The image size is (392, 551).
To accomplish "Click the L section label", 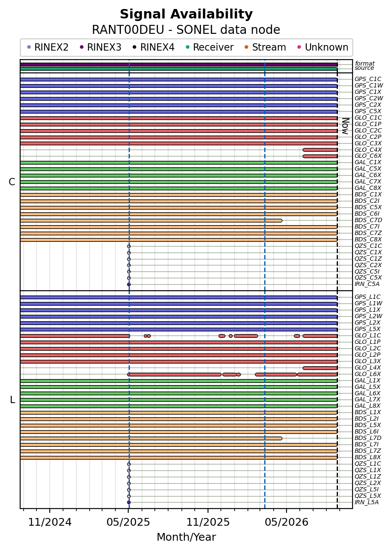I will (12, 400).
